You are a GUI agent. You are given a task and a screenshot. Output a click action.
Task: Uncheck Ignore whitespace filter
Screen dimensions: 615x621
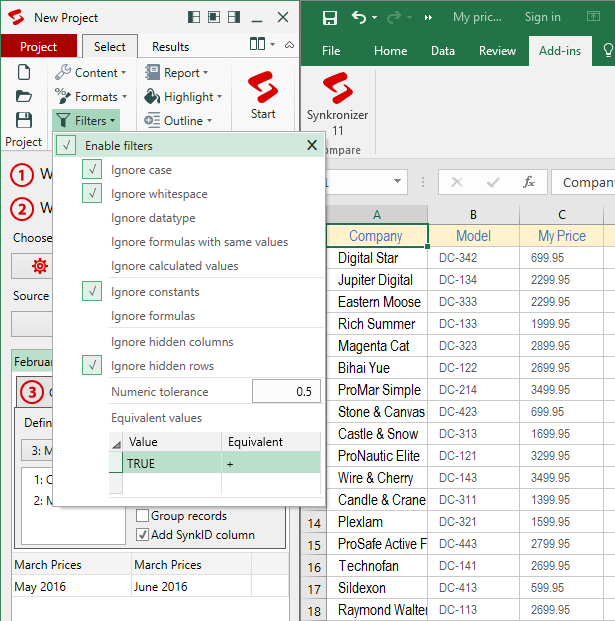coord(92,193)
